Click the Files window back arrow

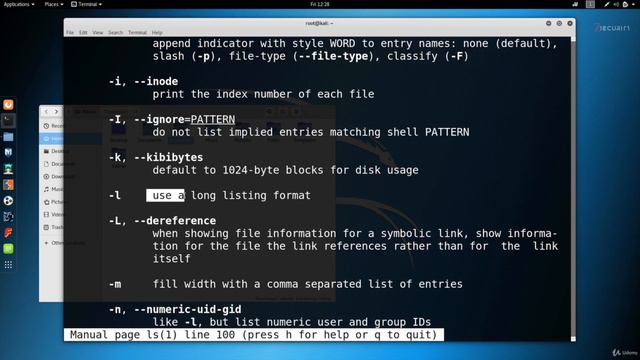click(x=46, y=111)
